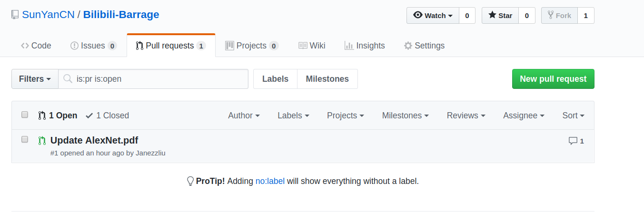The height and width of the screenshot is (212, 644).
Task: Open the Janezzliu author link
Action: tap(150, 153)
